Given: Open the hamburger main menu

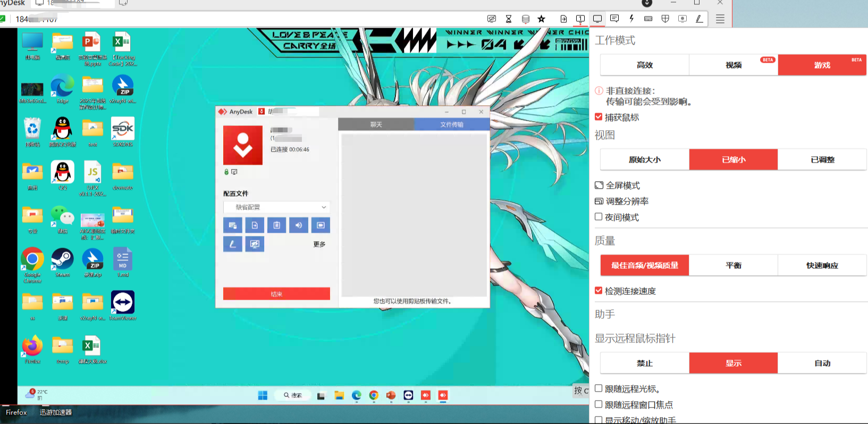Looking at the screenshot, I should pyautogui.click(x=720, y=19).
